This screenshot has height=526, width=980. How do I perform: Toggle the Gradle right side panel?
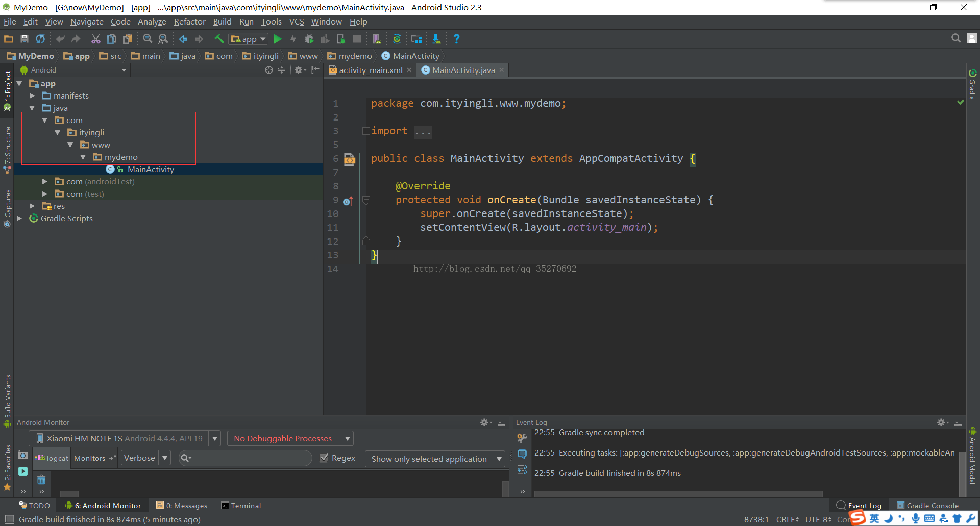[973, 84]
